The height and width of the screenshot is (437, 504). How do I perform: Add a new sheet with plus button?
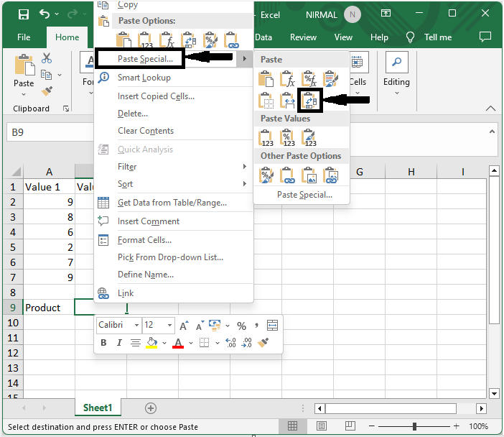coord(151,408)
